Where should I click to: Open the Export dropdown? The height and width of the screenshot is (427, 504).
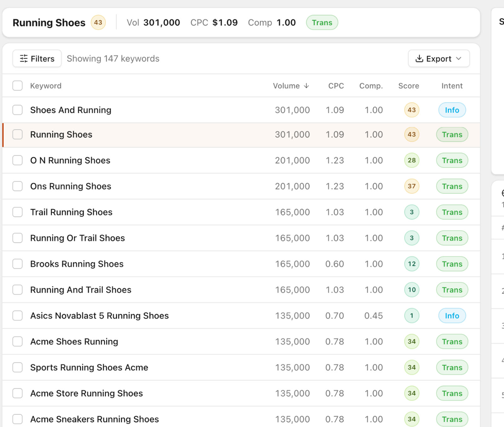click(x=439, y=59)
